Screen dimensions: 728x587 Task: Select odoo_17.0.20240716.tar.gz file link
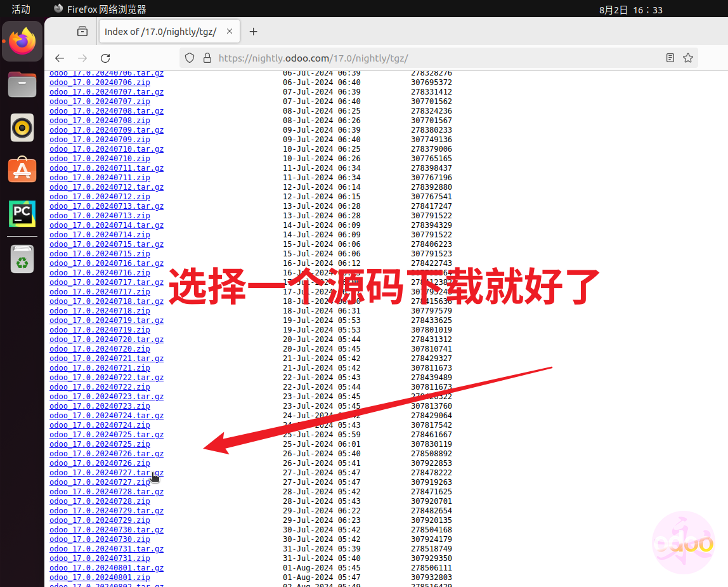[x=107, y=263]
